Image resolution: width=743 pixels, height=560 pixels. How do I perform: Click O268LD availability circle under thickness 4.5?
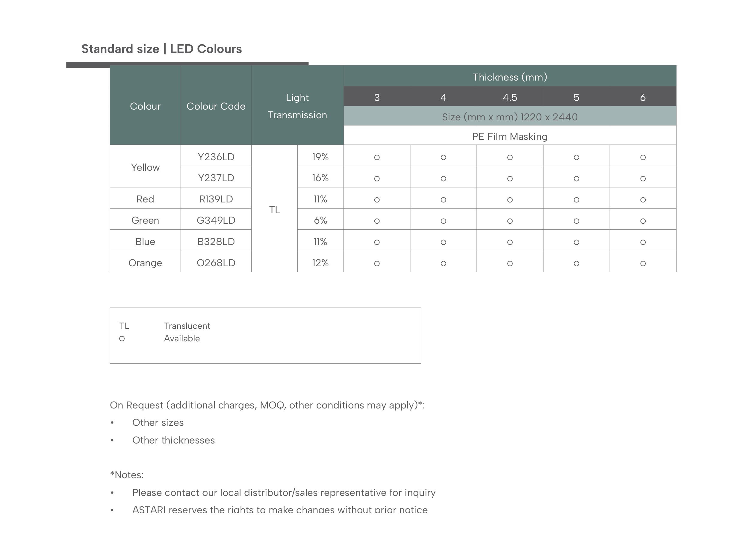tap(510, 263)
